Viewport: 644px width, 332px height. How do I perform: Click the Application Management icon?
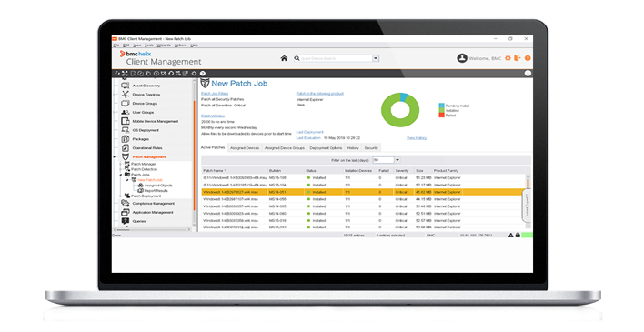point(126,213)
